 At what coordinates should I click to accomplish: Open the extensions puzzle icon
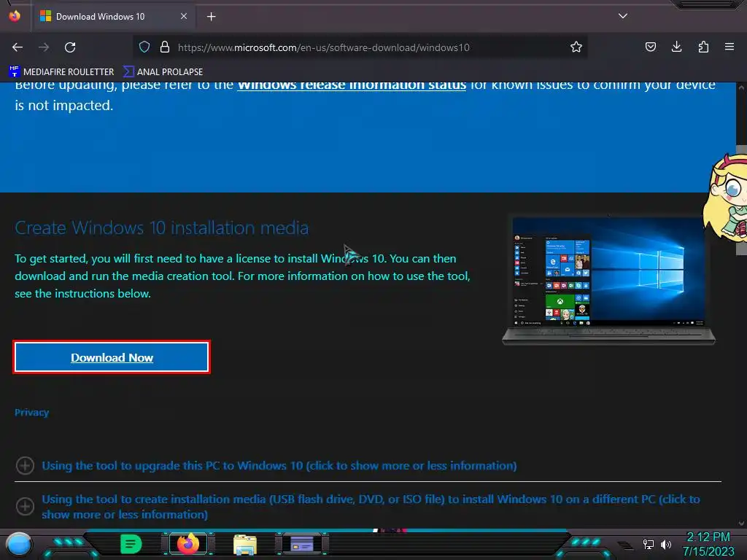tap(703, 47)
